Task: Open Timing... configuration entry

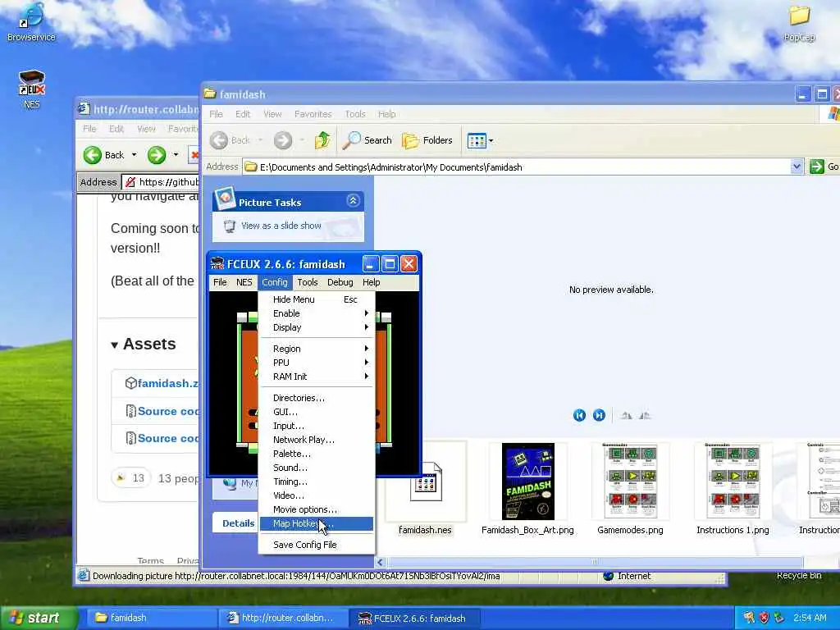Action: [x=316, y=482]
